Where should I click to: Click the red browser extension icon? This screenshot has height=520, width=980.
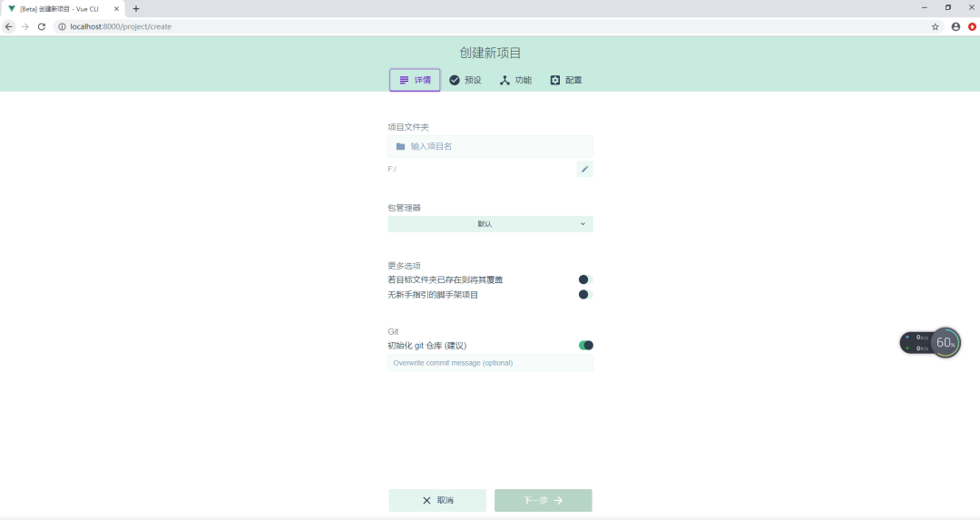[x=972, y=27]
